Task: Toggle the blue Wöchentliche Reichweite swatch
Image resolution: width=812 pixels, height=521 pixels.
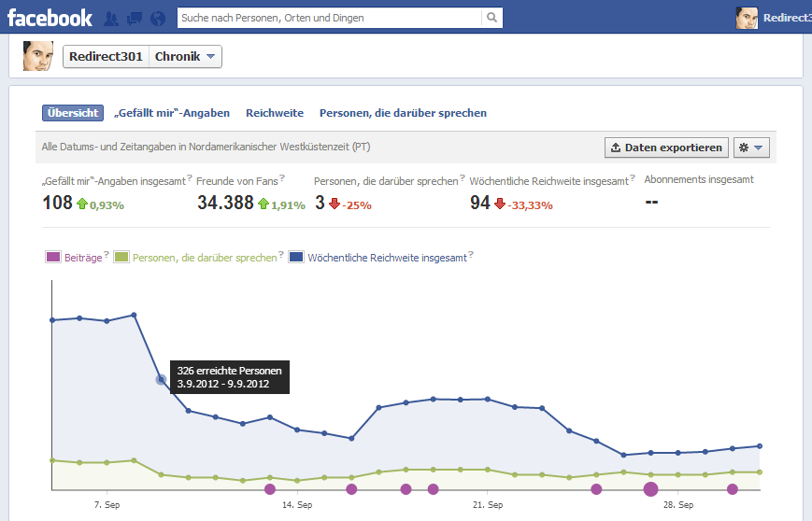Action: [x=296, y=257]
